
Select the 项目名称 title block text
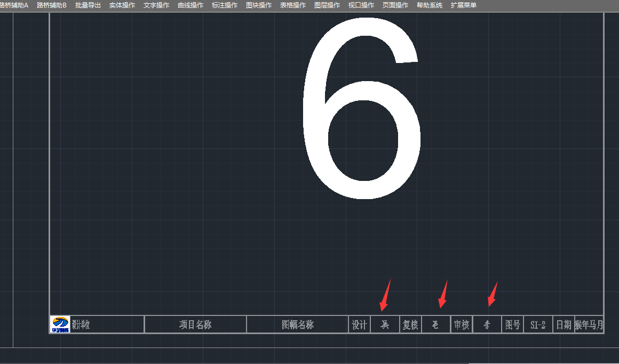(195, 325)
